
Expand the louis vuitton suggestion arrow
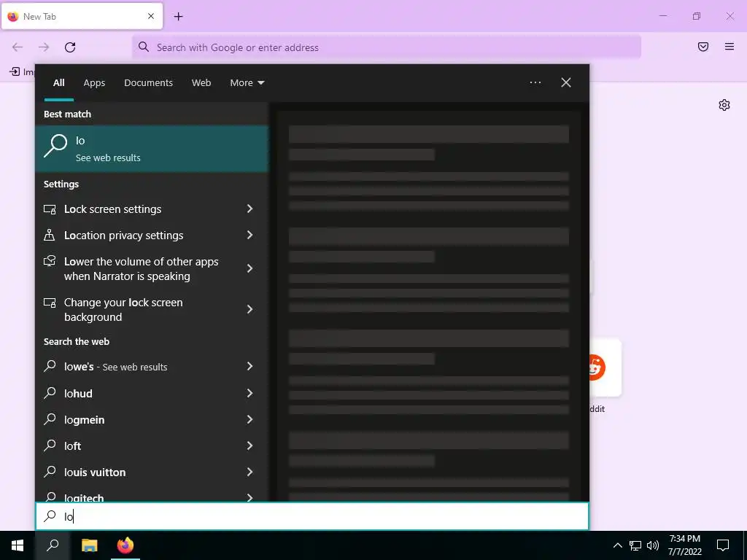pyautogui.click(x=249, y=472)
